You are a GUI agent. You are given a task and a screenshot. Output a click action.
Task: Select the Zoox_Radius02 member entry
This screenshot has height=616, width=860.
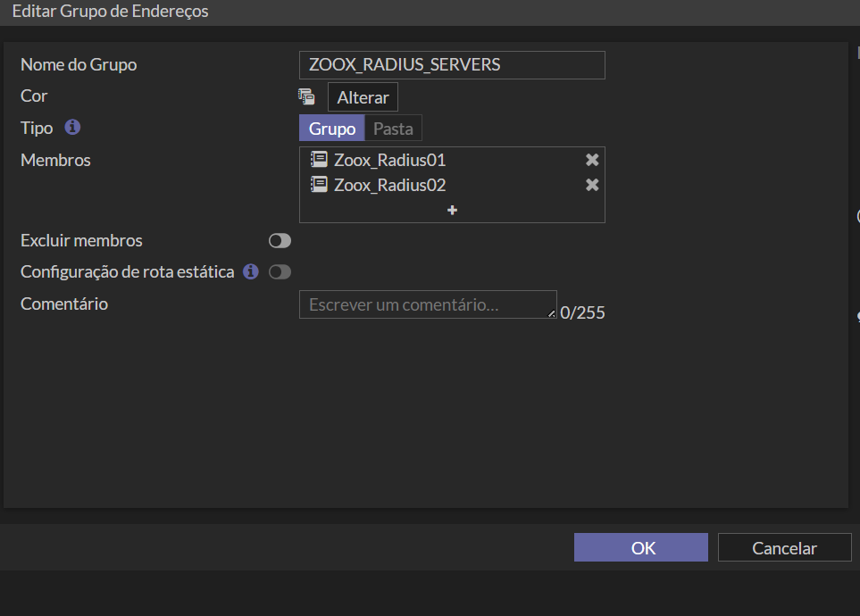452,185
